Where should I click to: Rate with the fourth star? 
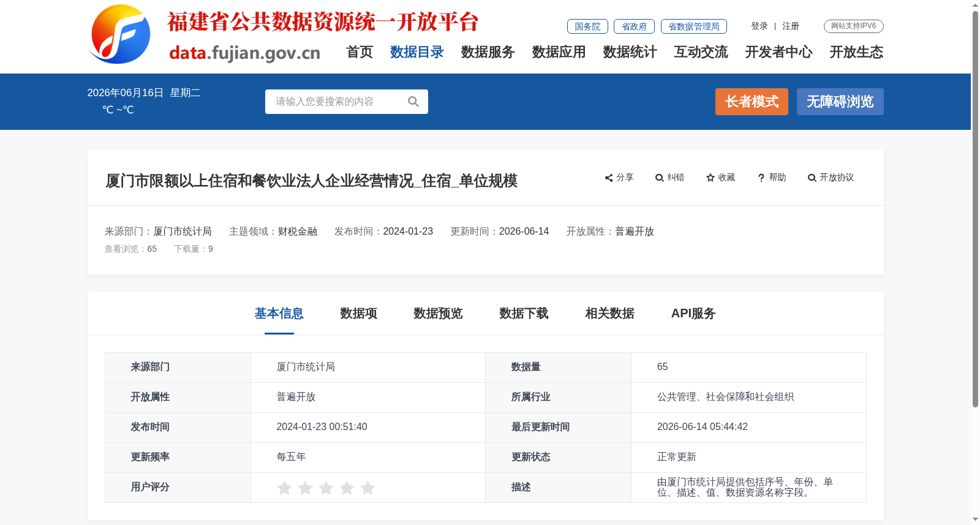click(x=347, y=488)
